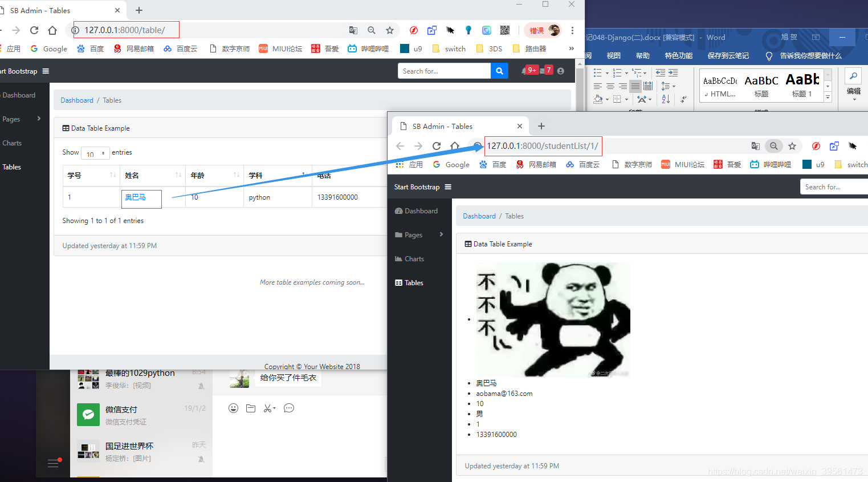Go back in the front Chrome window
This screenshot has width=868, height=482.
pos(400,146)
